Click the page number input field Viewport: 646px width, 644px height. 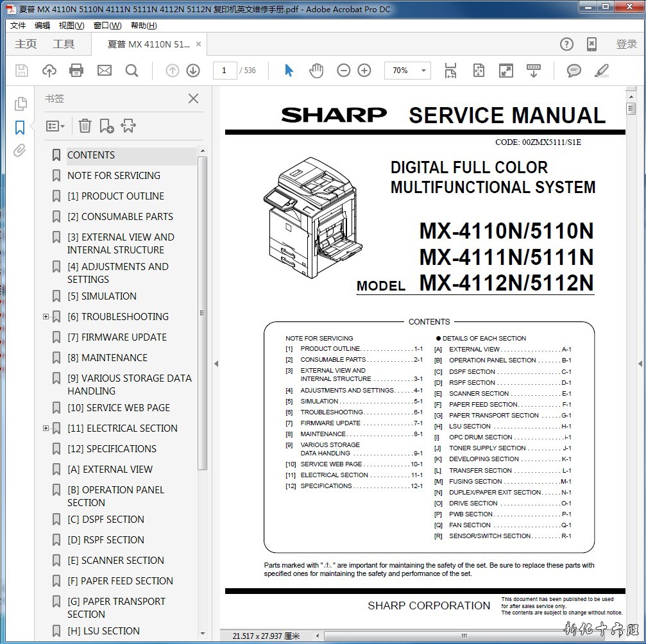click(x=224, y=71)
